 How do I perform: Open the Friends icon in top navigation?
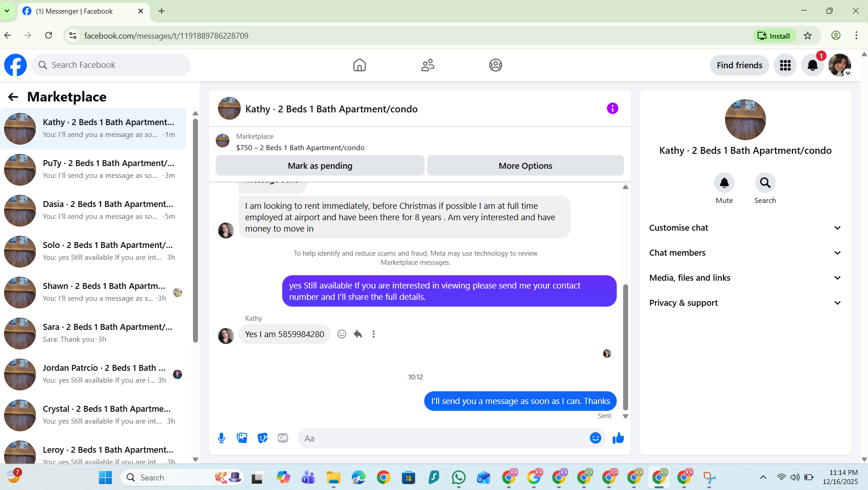click(x=427, y=65)
